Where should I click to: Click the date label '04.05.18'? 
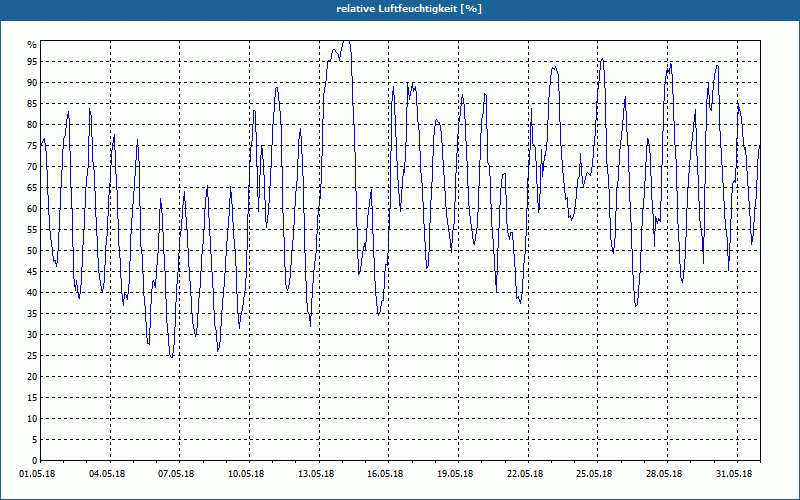pyautogui.click(x=107, y=474)
